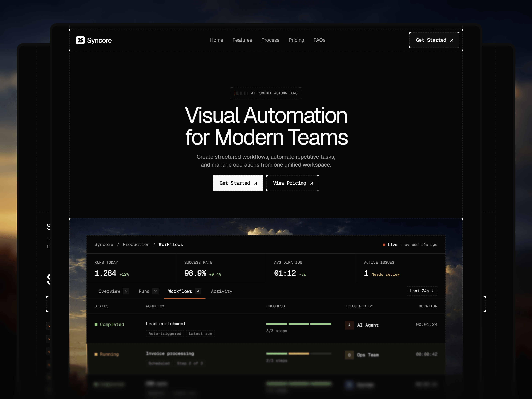
Task: Click the Production breadcrumb
Action: (x=136, y=244)
